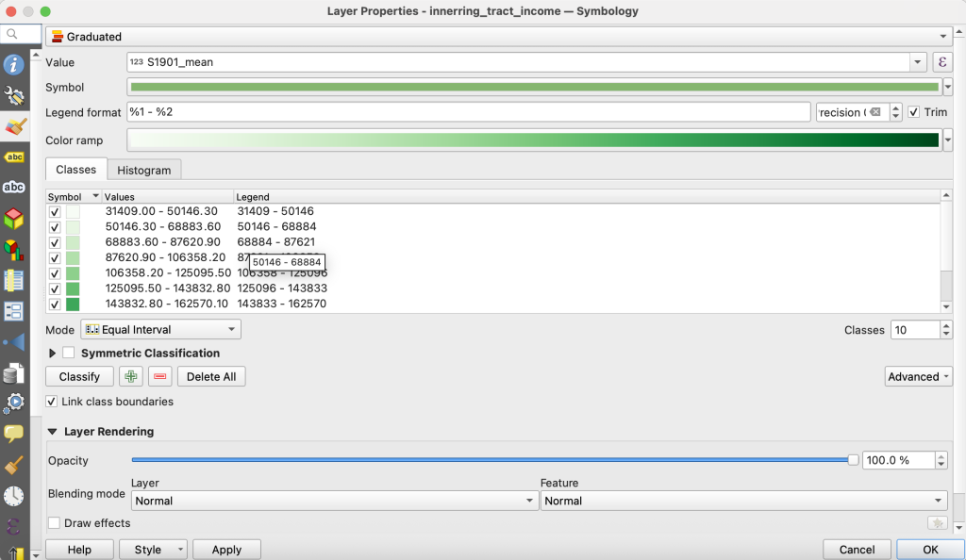Open the 3D View cube icon
The width and height of the screenshot is (966, 560).
click(14, 219)
